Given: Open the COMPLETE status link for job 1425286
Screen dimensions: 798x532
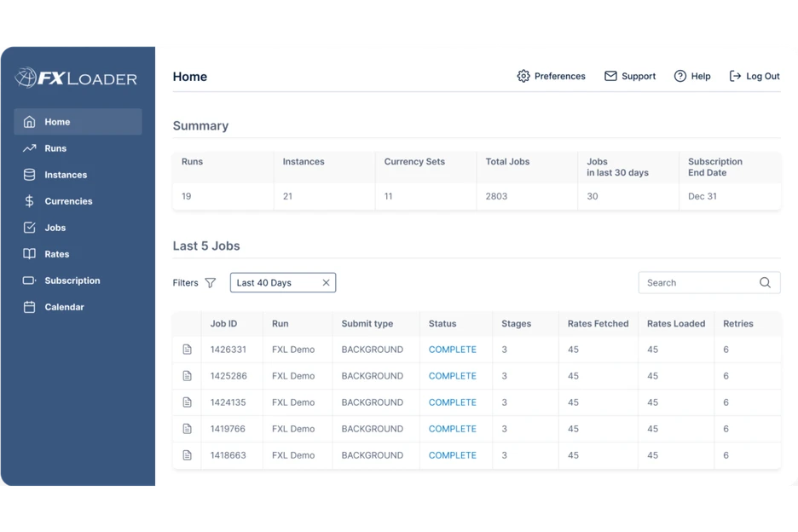Looking at the screenshot, I should point(453,375).
